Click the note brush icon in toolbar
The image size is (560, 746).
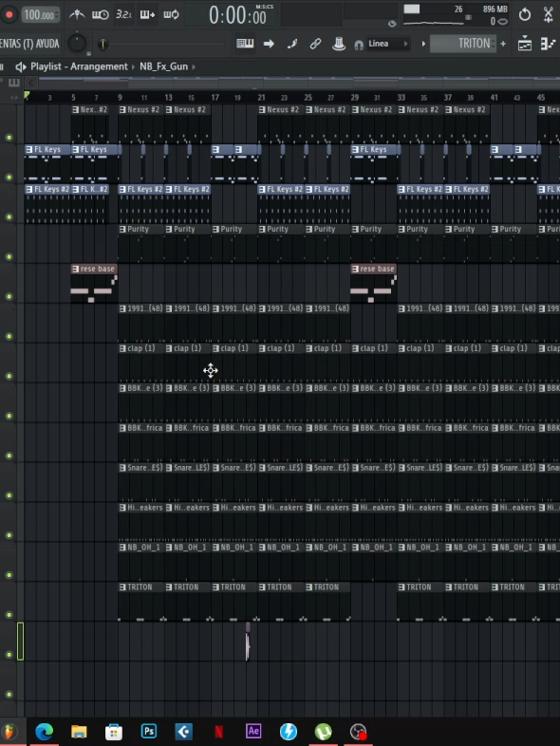click(292, 44)
